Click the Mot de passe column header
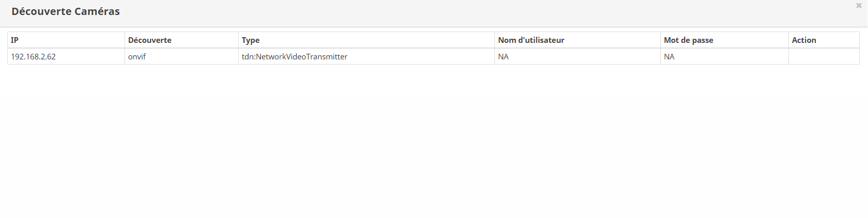Image resolution: width=868 pixels, height=218 pixels. 688,40
